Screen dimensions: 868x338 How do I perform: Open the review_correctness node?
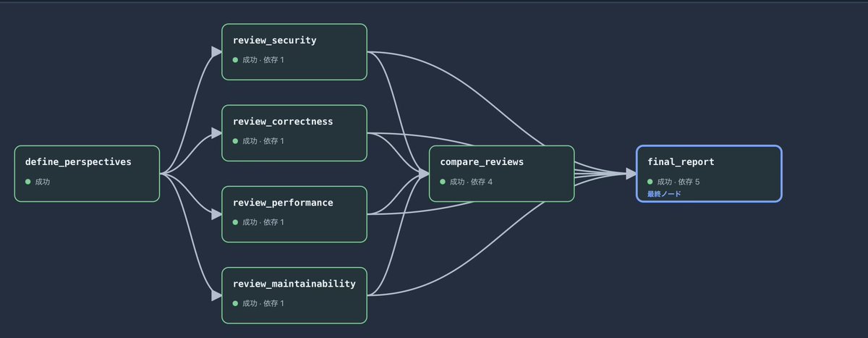(294, 133)
